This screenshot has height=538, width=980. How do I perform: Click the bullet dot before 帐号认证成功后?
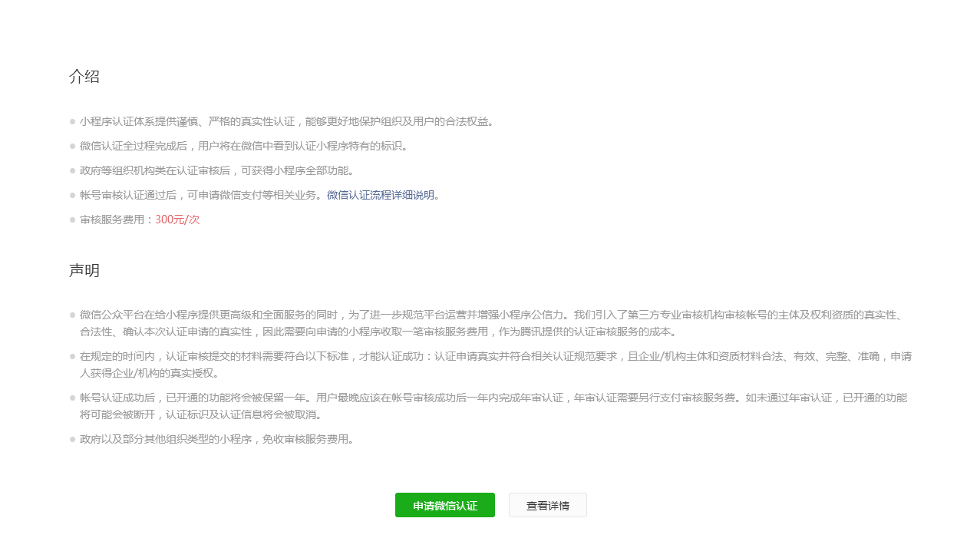tap(72, 398)
